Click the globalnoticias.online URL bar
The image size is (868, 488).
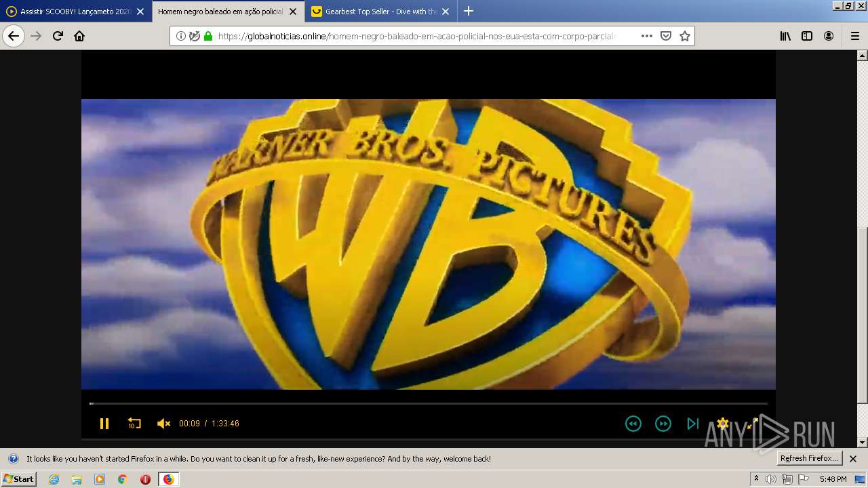(416, 36)
